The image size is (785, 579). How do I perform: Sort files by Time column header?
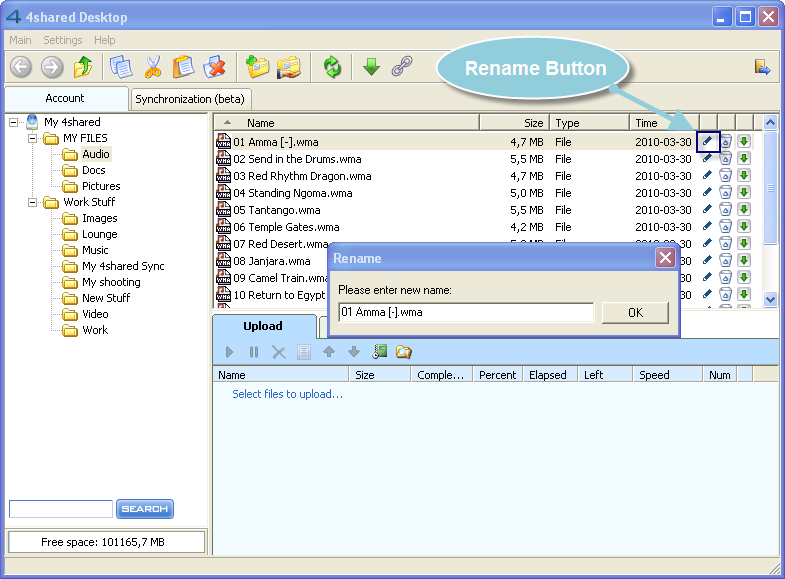(663, 123)
